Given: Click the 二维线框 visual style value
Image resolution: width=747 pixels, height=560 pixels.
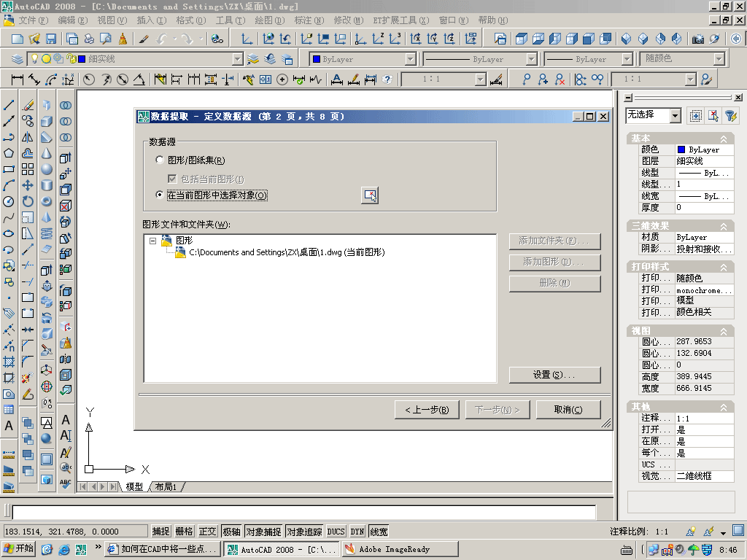Looking at the screenshot, I should point(704,475).
